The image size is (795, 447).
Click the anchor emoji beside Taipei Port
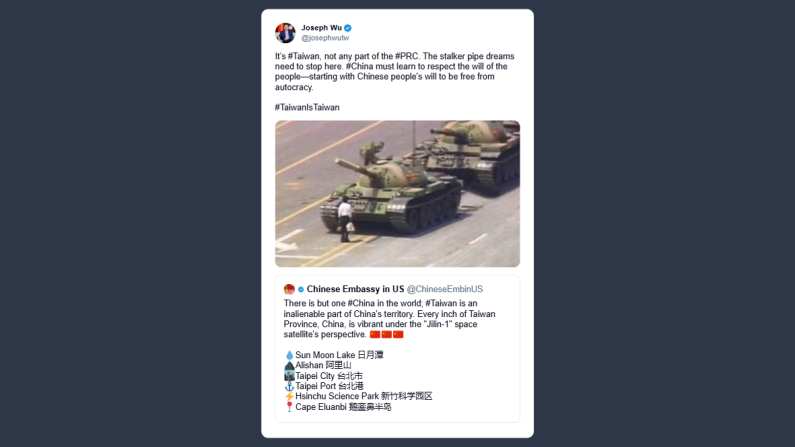point(289,386)
